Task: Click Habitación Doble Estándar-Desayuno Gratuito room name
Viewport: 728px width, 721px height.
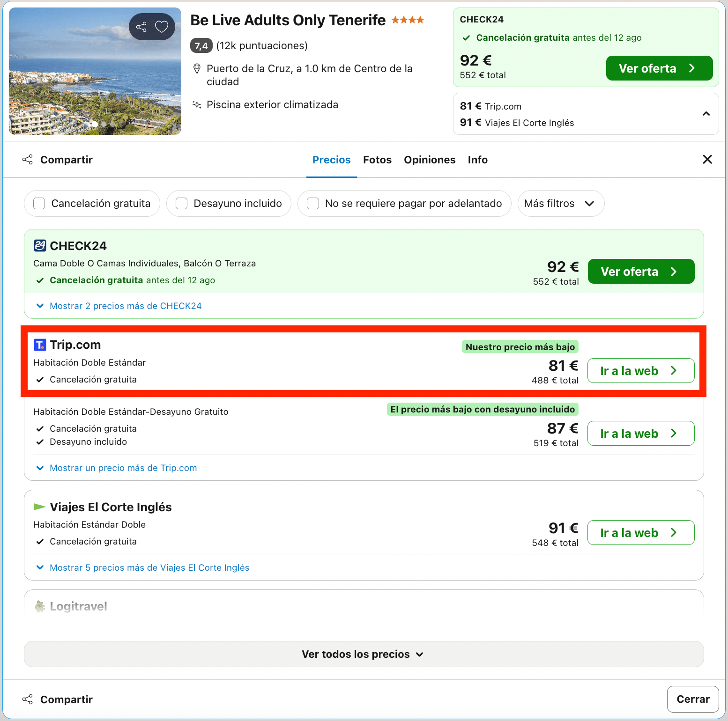Action: point(131,412)
